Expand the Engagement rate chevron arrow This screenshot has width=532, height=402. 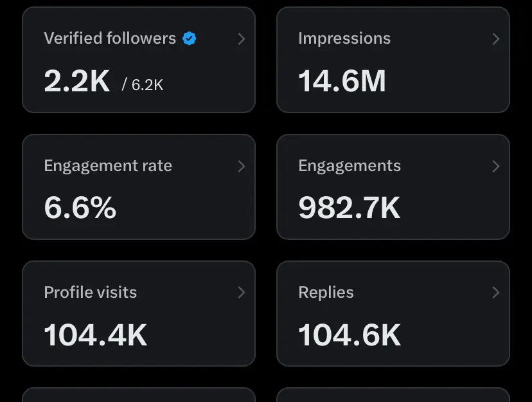coord(242,167)
